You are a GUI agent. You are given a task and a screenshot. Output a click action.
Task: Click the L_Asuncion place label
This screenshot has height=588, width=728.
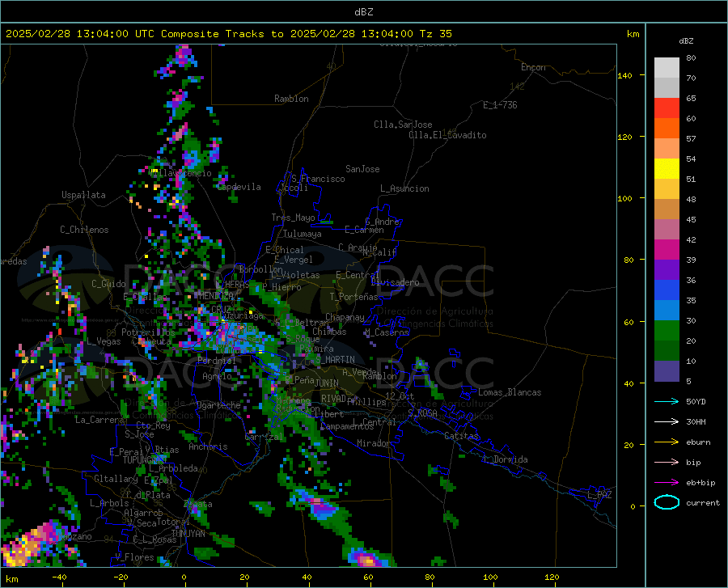click(404, 188)
